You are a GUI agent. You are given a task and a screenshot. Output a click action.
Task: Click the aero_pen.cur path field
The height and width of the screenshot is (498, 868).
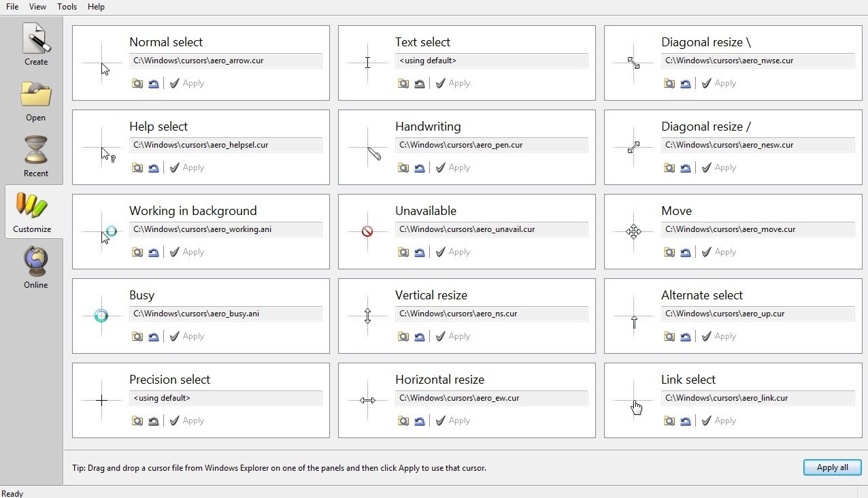(492, 145)
